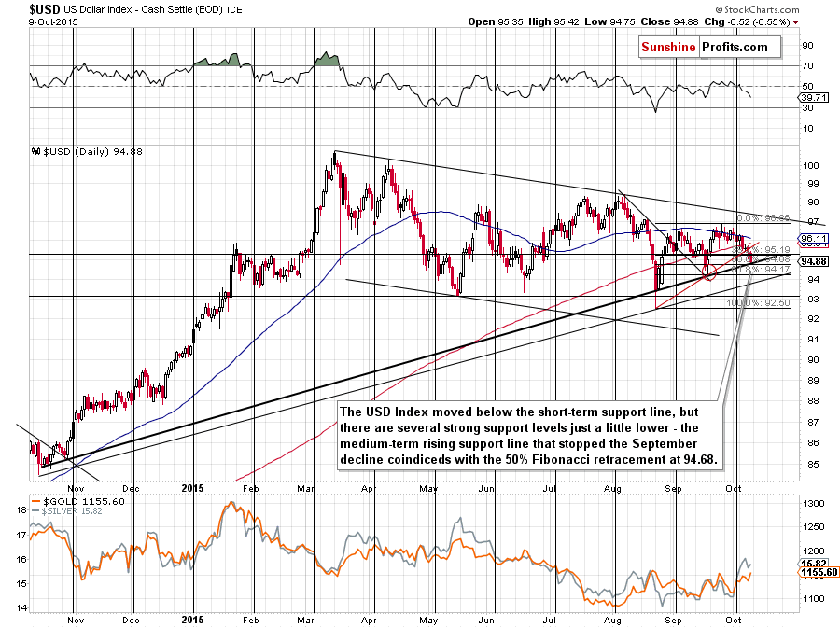Viewport: 840px width, 628px height.
Task: Click the Oct label on the bottom date axis
Action: (x=733, y=620)
